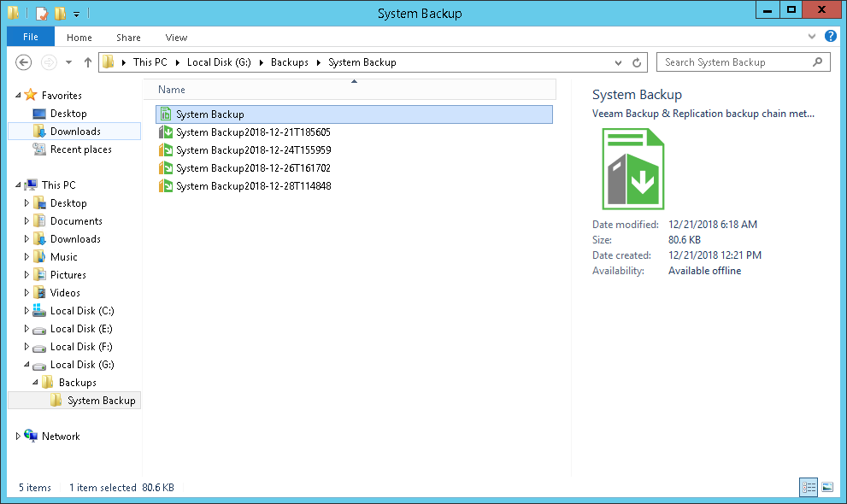Select the System Backup metadata file
Image resolution: width=847 pixels, height=504 pixels.
(354, 114)
